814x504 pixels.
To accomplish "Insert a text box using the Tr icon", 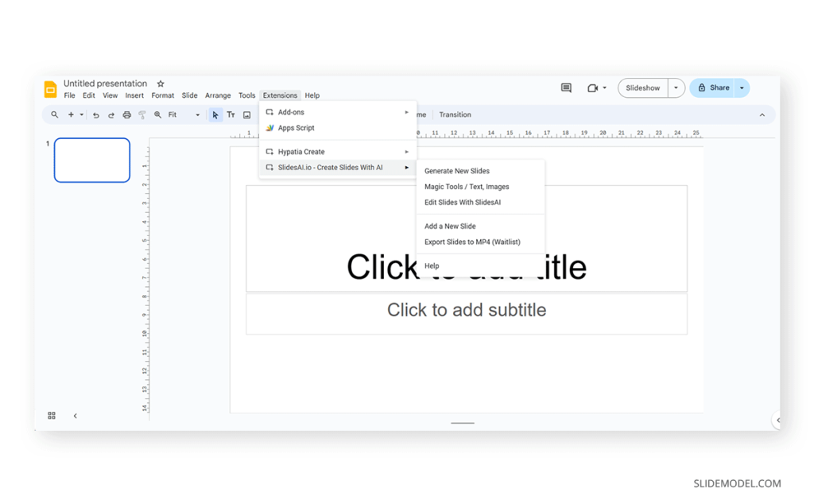I will pyautogui.click(x=231, y=114).
